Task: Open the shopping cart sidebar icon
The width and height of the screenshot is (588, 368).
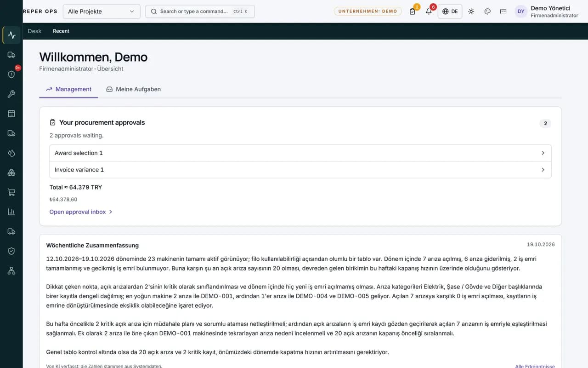Action: coord(11,192)
